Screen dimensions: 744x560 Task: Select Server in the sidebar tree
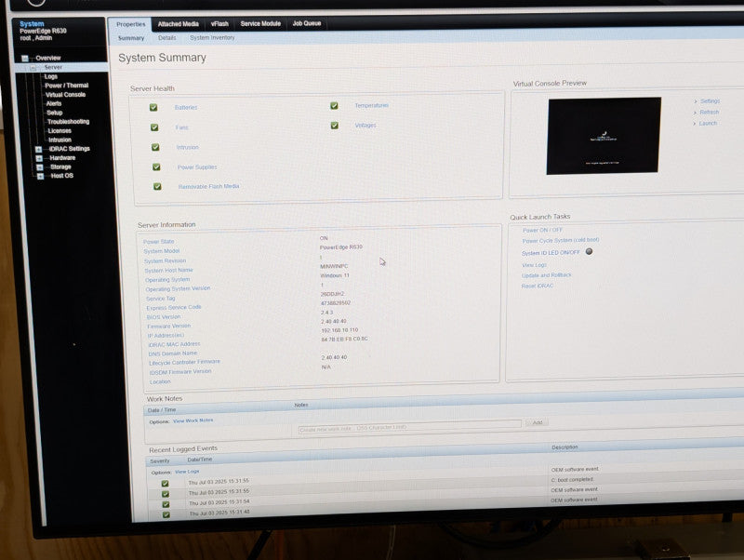click(x=53, y=67)
